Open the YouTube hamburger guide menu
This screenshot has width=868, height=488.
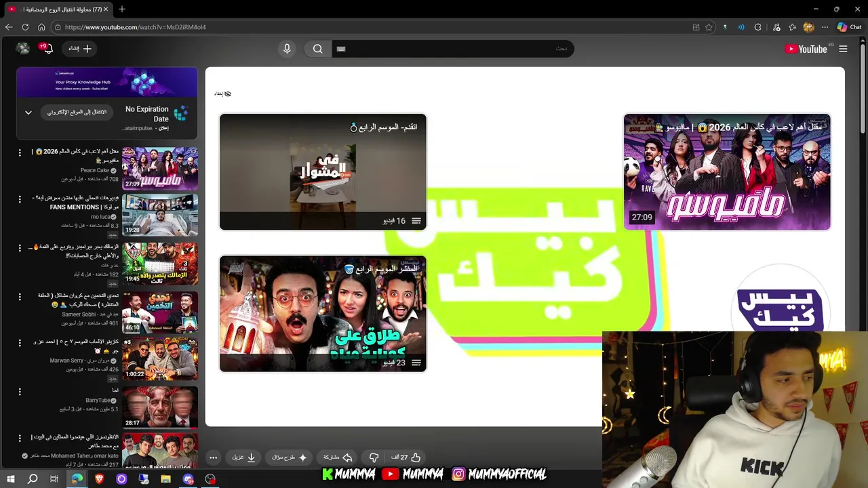pos(843,49)
